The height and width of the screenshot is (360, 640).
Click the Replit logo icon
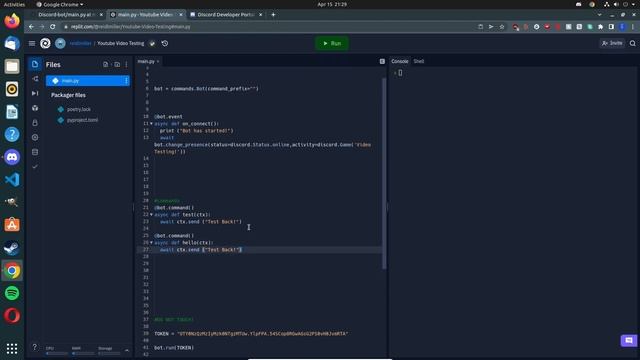point(45,43)
